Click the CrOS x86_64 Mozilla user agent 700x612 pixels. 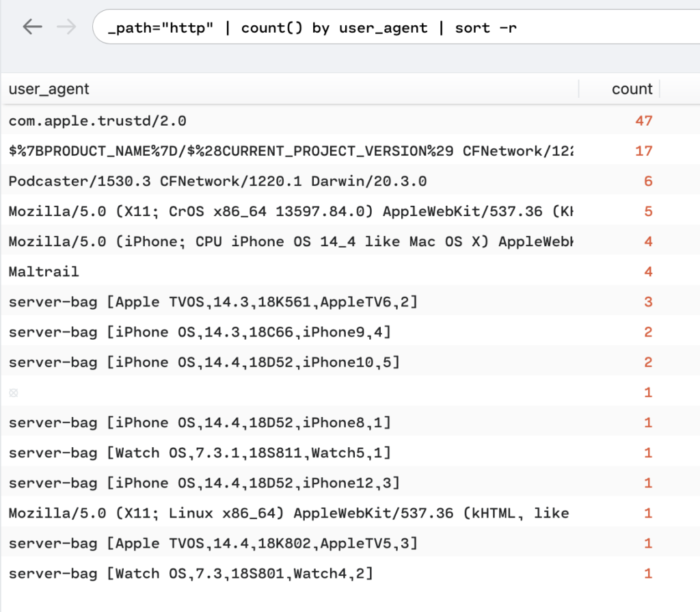[x=290, y=211]
